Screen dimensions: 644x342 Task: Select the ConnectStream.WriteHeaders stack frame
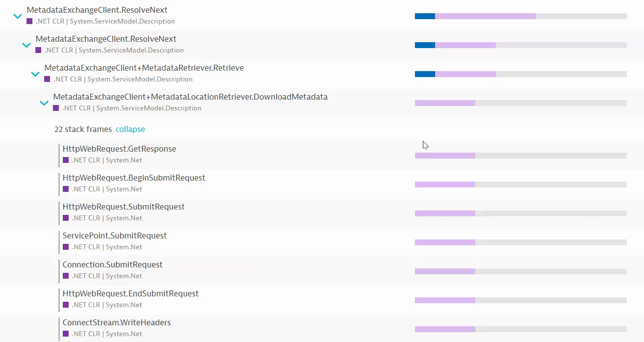(x=117, y=323)
